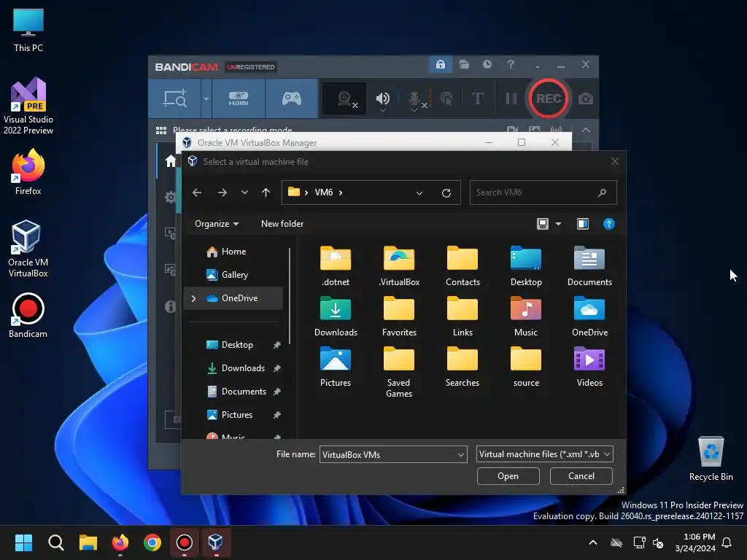The width and height of the screenshot is (747, 560).
Task: Open Organize menu
Action: (217, 224)
